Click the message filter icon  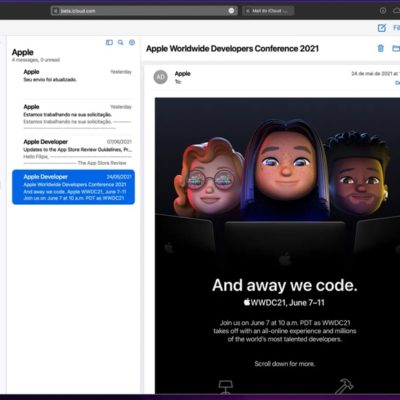(x=132, y=42)
